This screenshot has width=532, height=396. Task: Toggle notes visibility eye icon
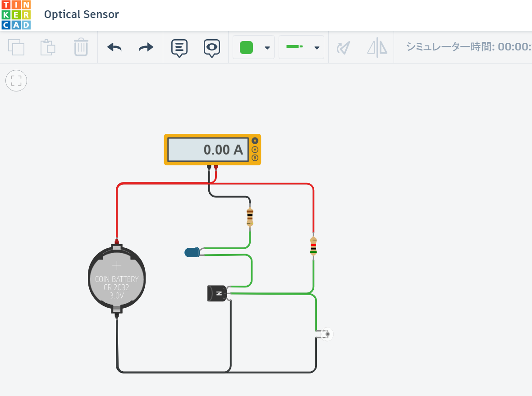211,47
